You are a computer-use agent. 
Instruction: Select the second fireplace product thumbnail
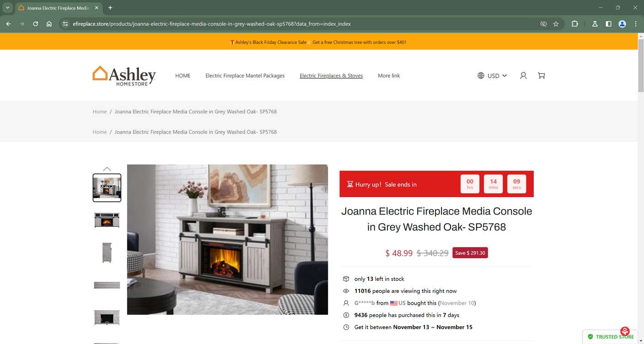(107, 220)
